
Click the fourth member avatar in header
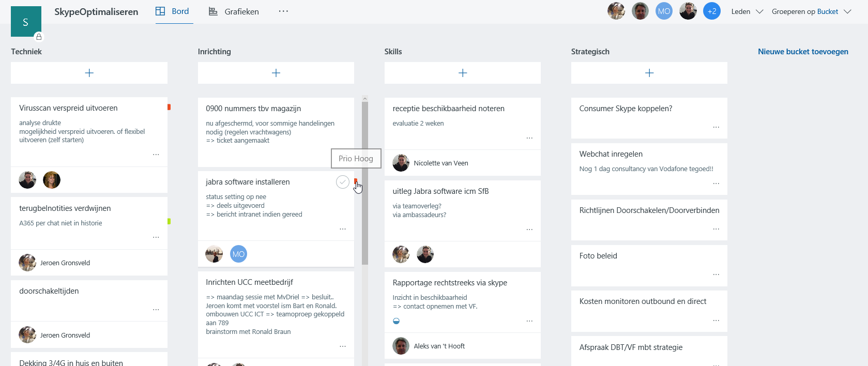pyautogui.click(x=688, y=11)
